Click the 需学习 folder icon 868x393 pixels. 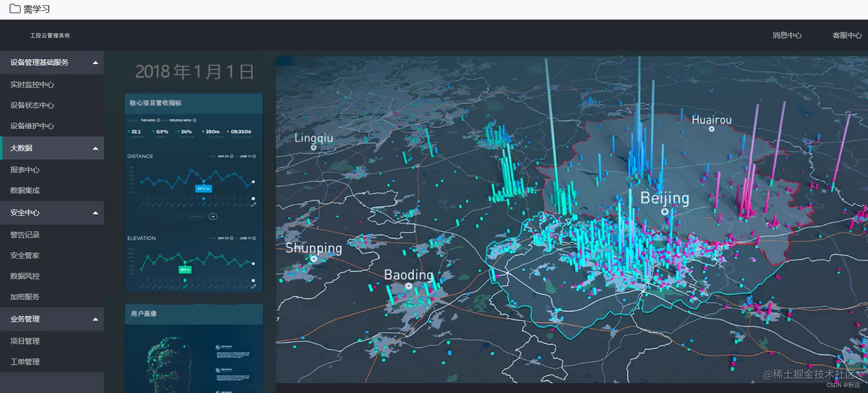click(x=15, y=9)
